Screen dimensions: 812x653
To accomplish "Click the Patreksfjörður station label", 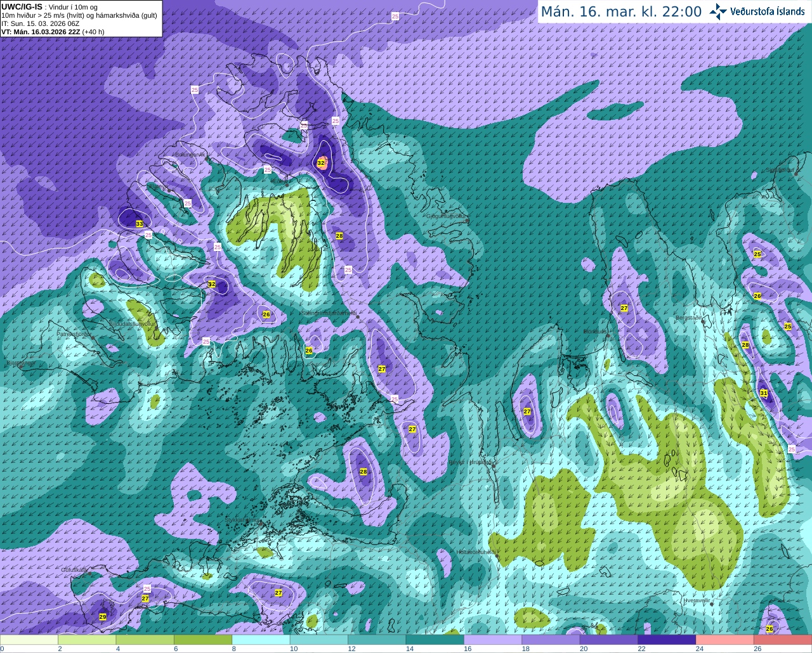I will 74,333.
